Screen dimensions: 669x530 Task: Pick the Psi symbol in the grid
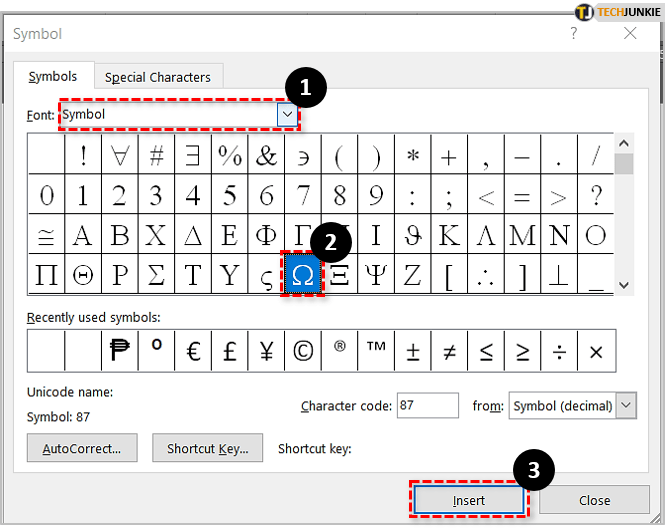tap(376, 275)
